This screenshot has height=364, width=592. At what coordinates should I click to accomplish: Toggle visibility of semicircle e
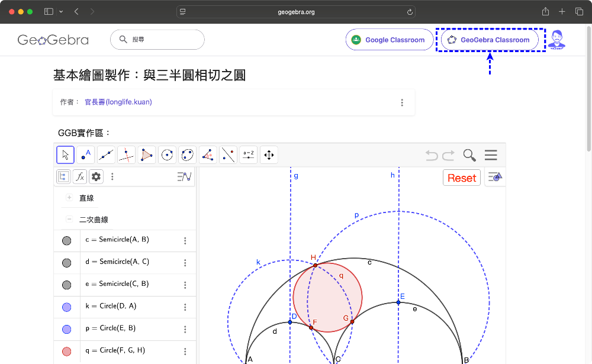66,285
